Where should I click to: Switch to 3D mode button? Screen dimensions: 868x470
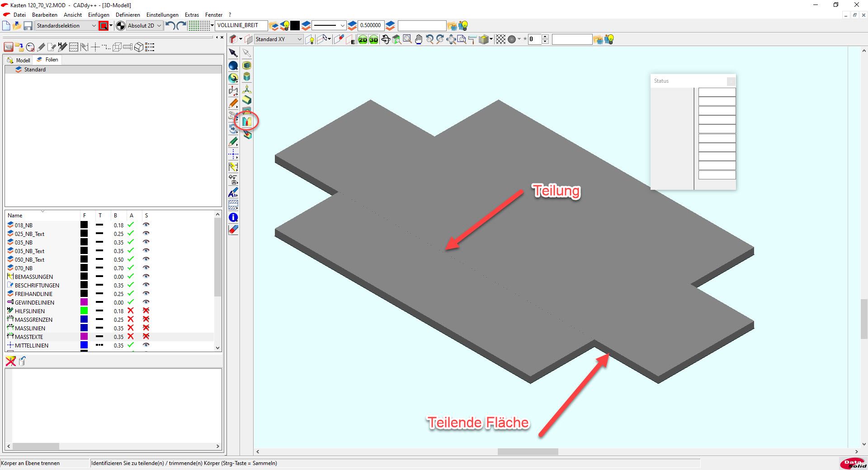coord(373,40)
